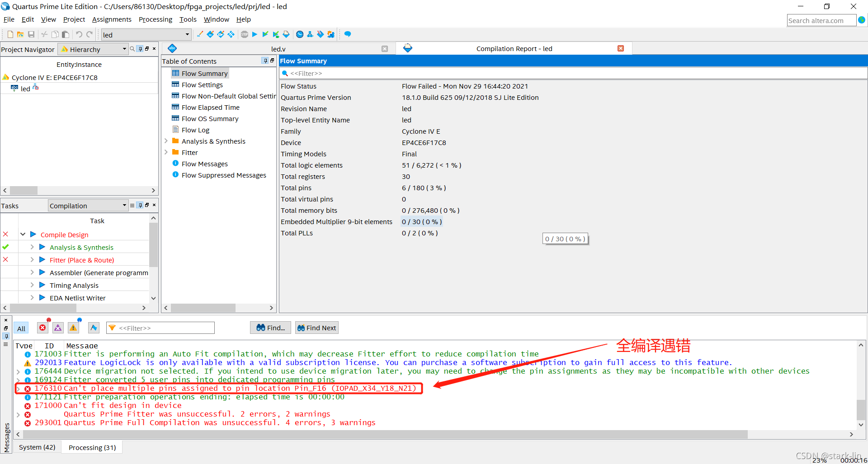Switch to System (42) messages tab
The image size is (868, 464).
click(x=37, y=447)
